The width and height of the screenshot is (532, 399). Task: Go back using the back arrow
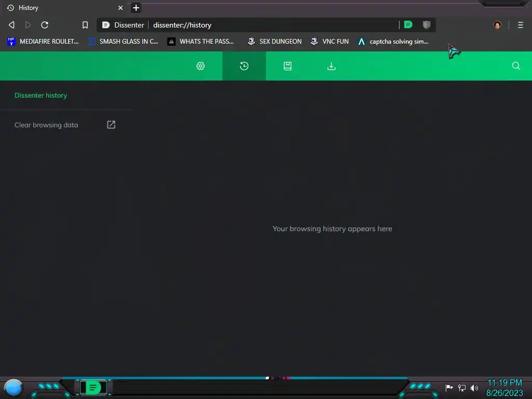pos(11,25)
